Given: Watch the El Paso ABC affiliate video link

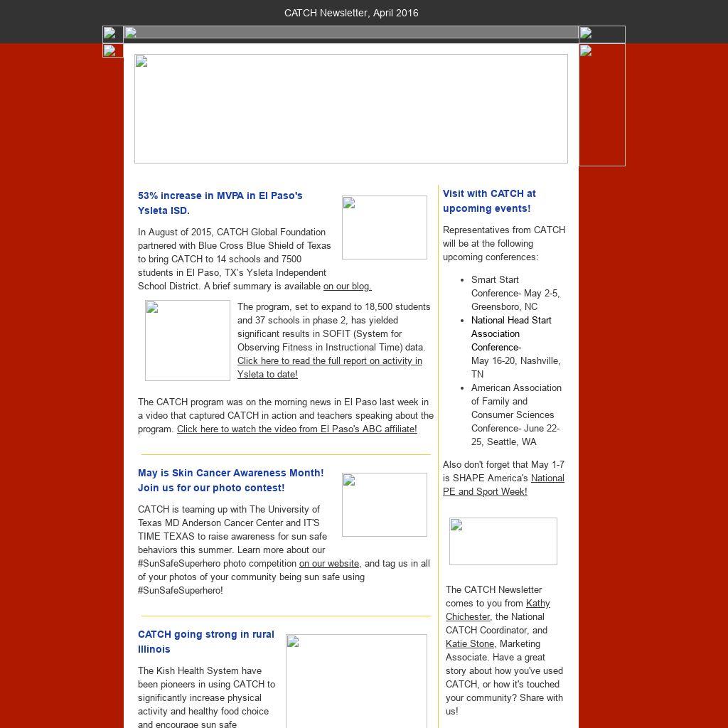Looking at the screenshot, I should pos(296,429).
